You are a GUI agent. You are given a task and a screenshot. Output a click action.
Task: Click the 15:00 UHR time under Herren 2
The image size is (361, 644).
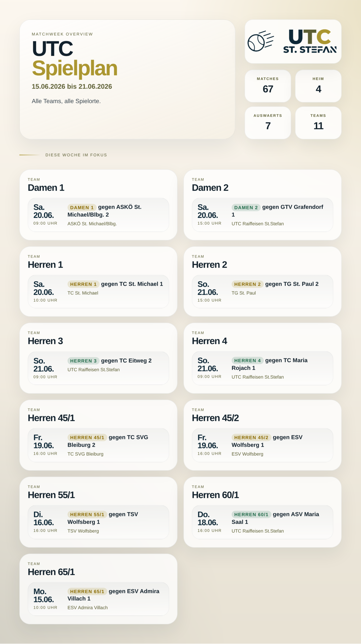[210, 300]
